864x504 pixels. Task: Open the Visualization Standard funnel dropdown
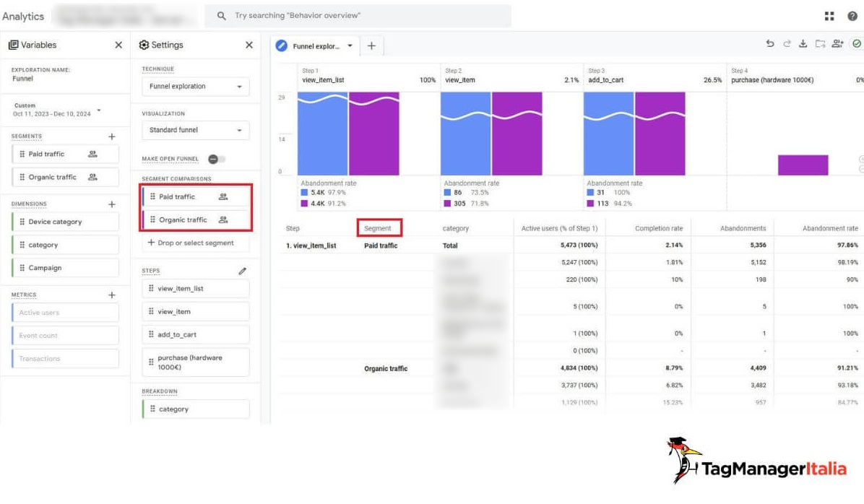click(196, 130)
